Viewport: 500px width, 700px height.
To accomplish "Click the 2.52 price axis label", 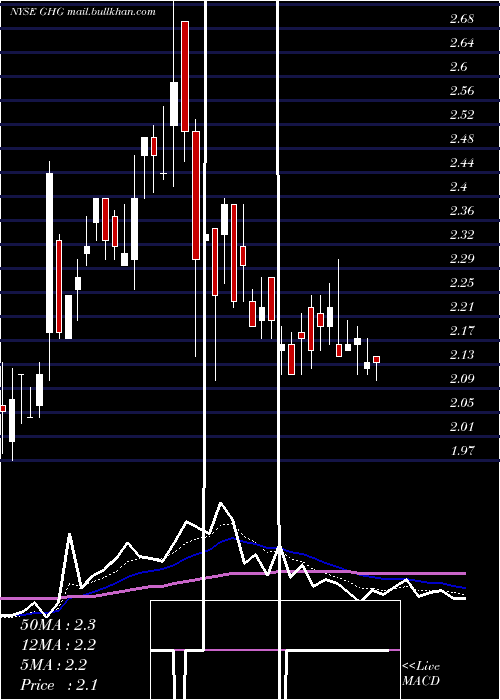I will click(x=462, y=115).
